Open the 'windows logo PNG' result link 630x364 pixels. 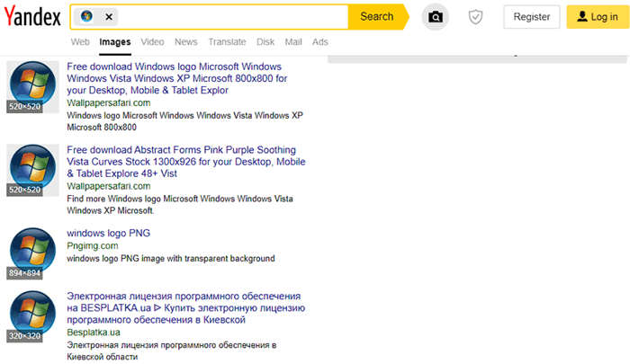pyautogui.click(x=108, y=233)
